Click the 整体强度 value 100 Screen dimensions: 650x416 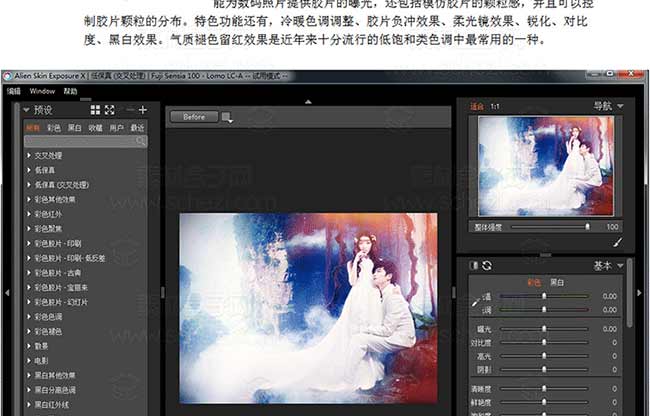[x=612, y=227]
